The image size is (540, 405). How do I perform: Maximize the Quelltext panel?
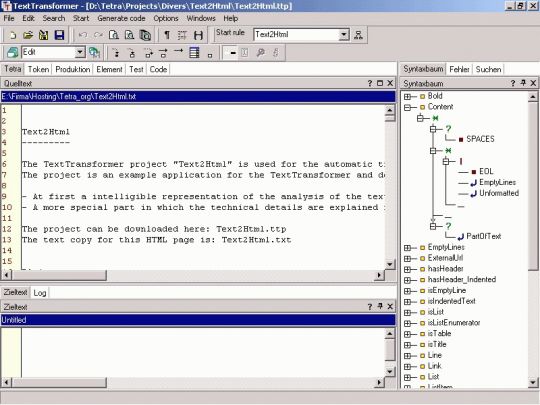380,83
